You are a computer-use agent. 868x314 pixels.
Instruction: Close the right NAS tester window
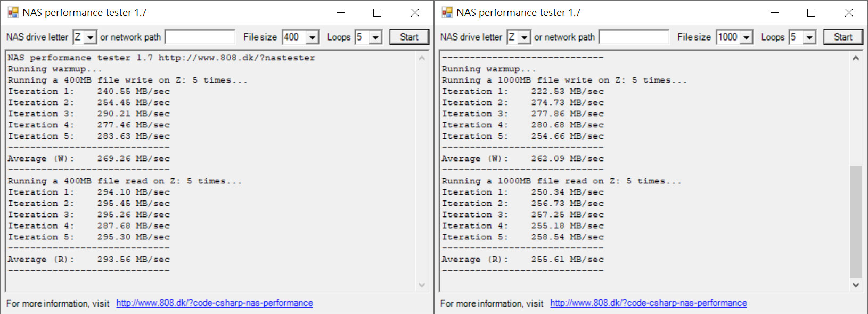point(849,12)
